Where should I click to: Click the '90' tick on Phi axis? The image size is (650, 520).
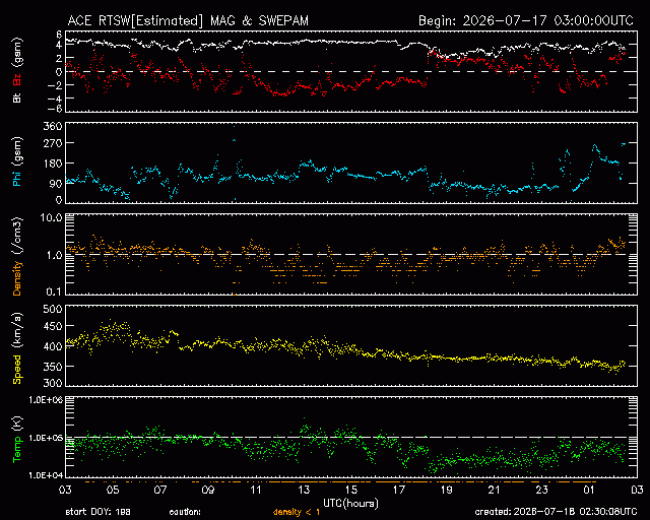pos(56,184)
